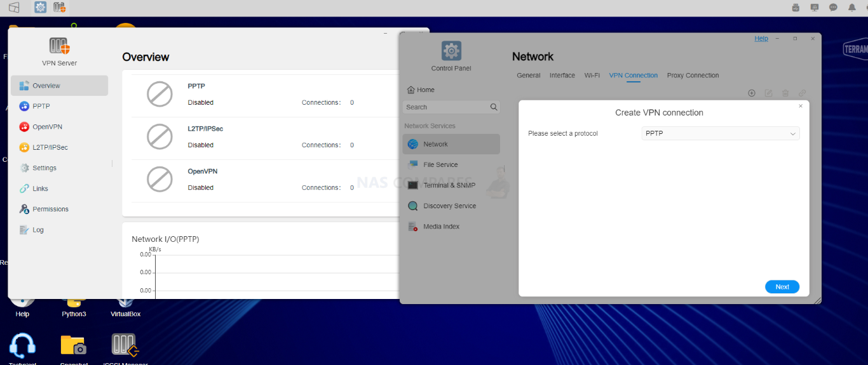Click the OpenVPN disabled status icon
This screenshot has height=365, width=868.
[x=159, y=179]
